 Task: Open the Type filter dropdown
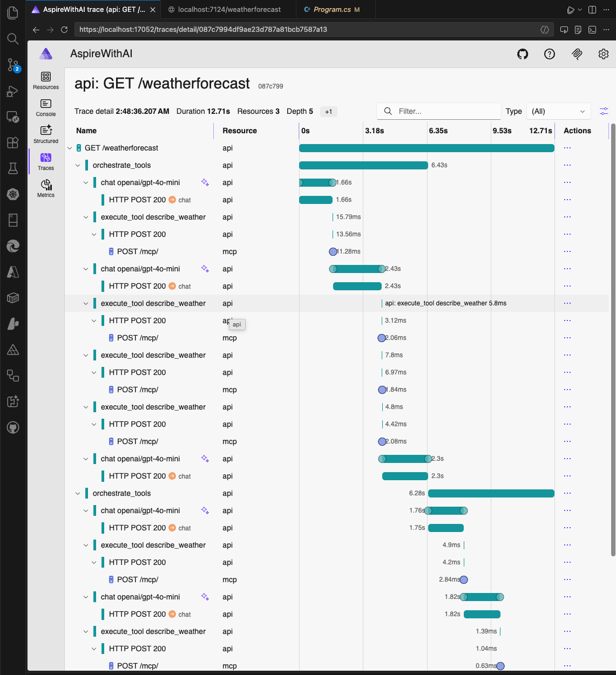coord(558,111)
